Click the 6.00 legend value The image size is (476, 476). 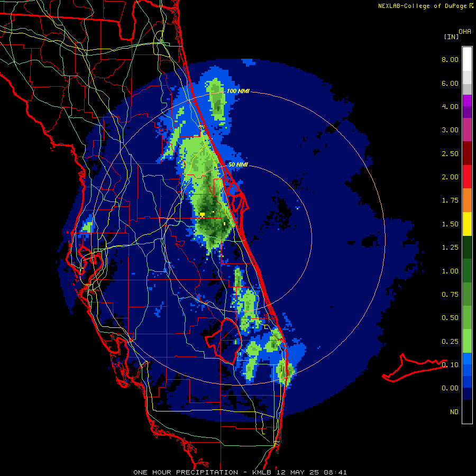pos(450,83)
